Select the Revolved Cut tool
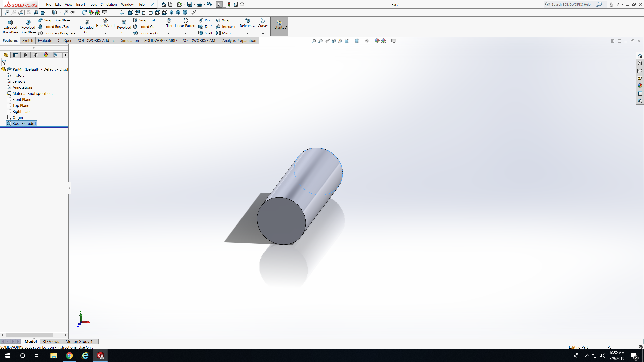 coord(124,27)
